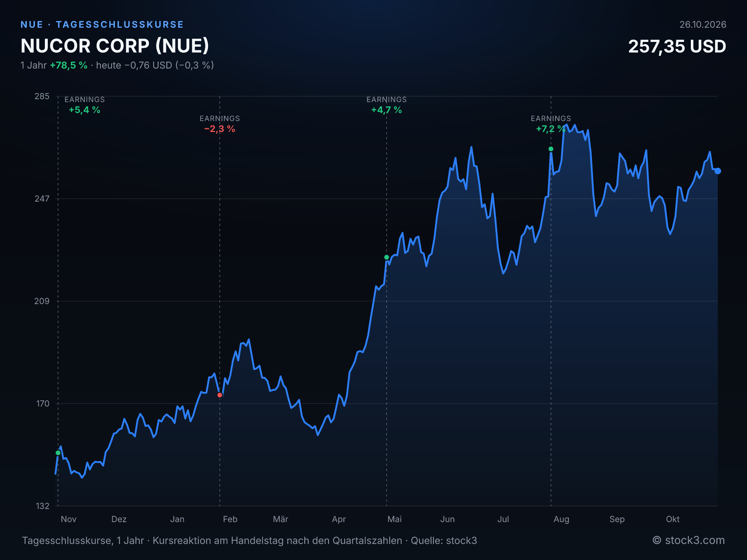Screen dimensions: 747x560
Task: Click the Feb month label on x-axis
Action: [x=230, y=519]
